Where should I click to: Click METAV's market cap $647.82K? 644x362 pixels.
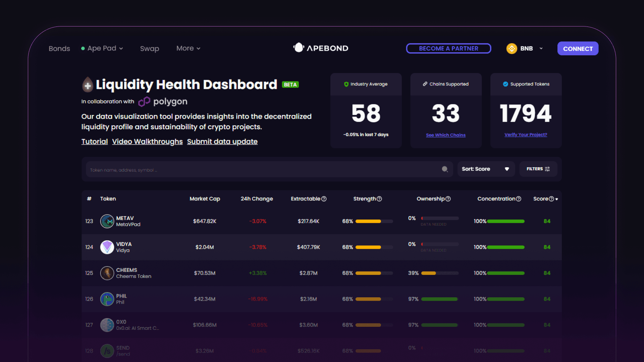[205, 221]
